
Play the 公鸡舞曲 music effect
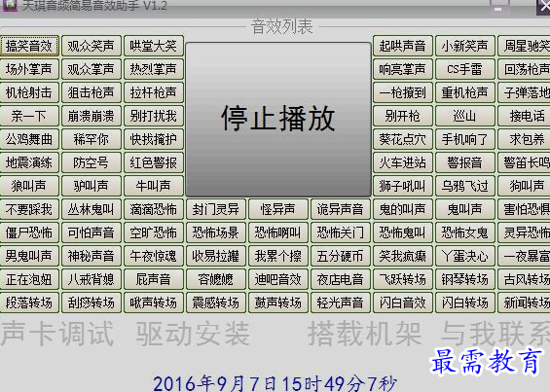click(29, 139)
